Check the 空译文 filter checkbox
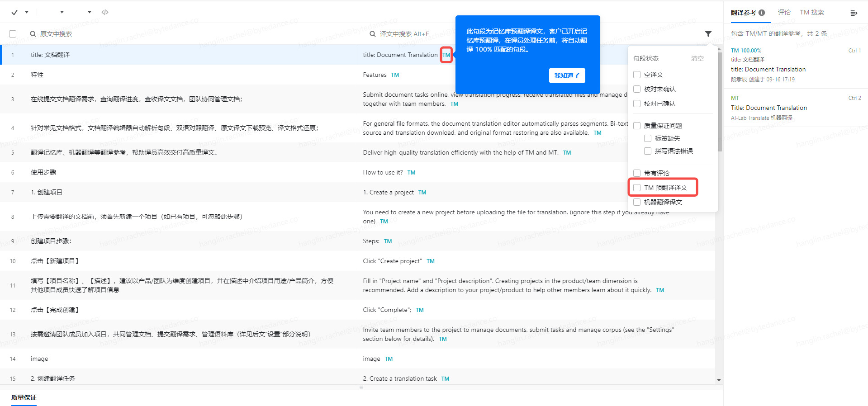Image resolution: width=868 pixels, height=406 pixels. point(637,75)
